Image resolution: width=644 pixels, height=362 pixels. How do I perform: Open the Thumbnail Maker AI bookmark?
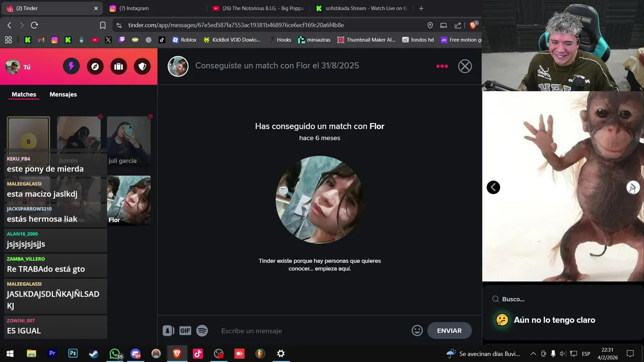(366, 40)
